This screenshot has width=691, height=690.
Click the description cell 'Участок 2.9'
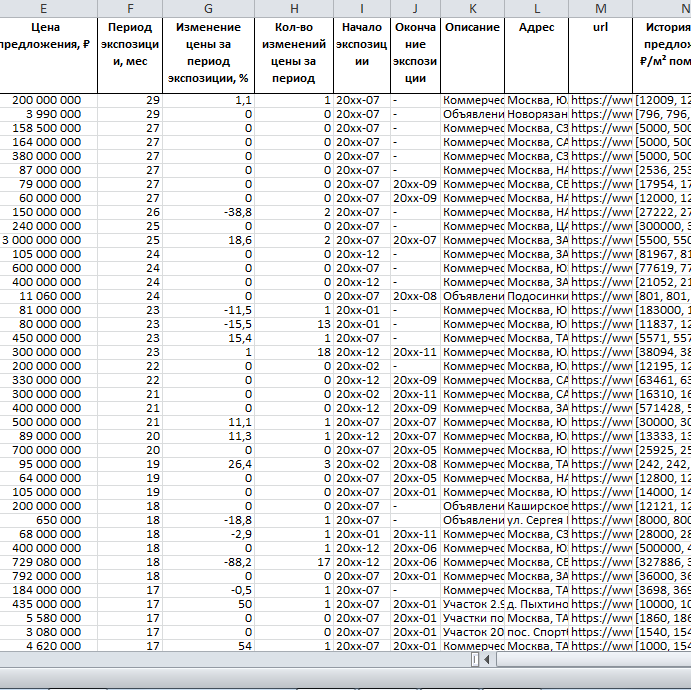(472, 604)
